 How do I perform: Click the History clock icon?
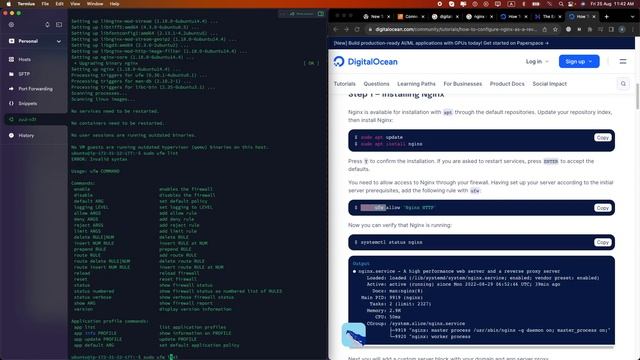pyautogui.click(x=11, y=136)
